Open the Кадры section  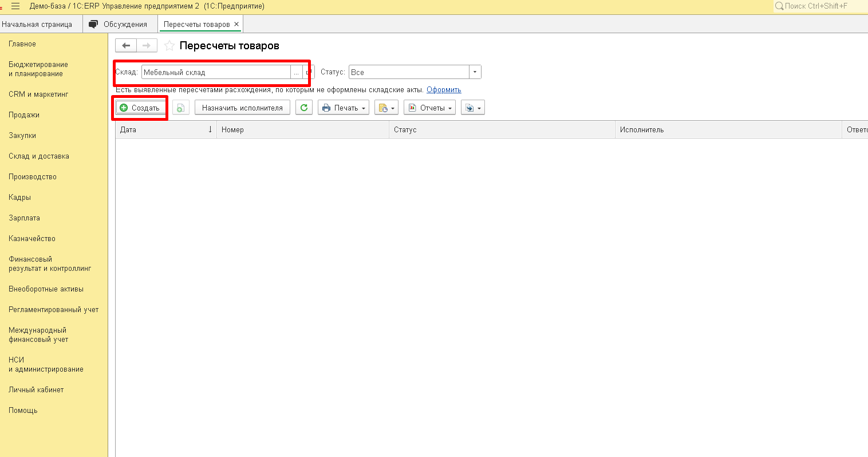(x=20, y=198)
